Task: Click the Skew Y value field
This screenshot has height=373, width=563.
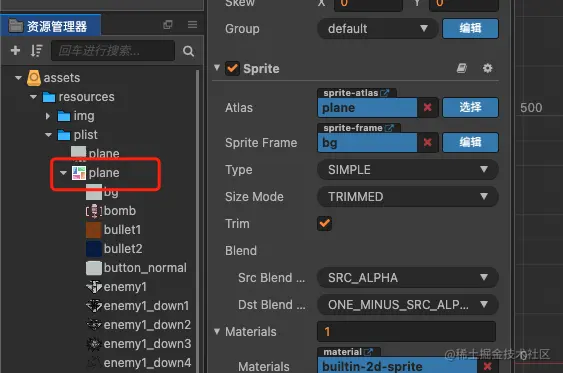Action: [x=464, y=5]
